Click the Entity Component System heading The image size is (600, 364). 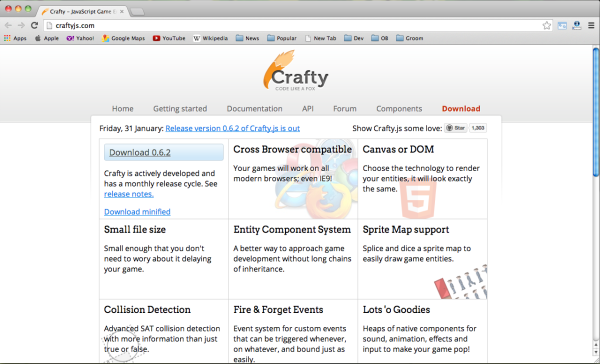(x=292, y=230)
